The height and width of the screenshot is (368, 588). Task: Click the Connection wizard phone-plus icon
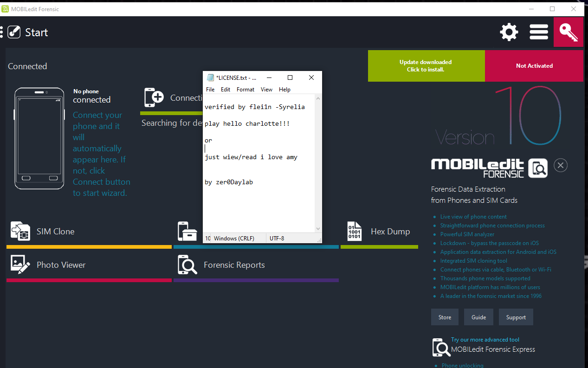click(x=154, y=97)
